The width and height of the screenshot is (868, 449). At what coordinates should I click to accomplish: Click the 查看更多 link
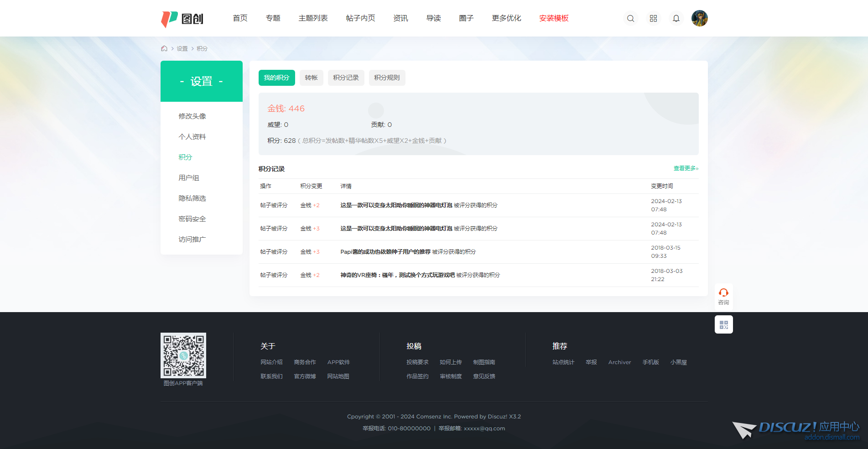tap(686, 168)
